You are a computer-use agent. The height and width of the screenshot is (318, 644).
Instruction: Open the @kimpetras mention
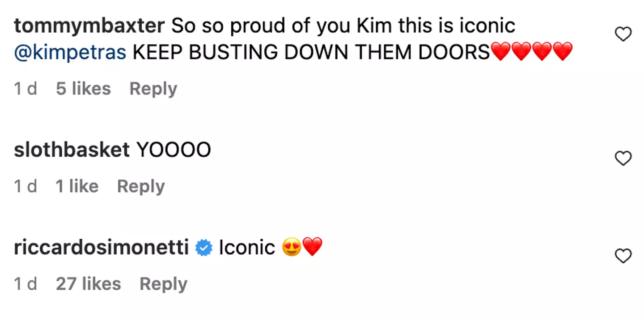[x=70, y=53]
